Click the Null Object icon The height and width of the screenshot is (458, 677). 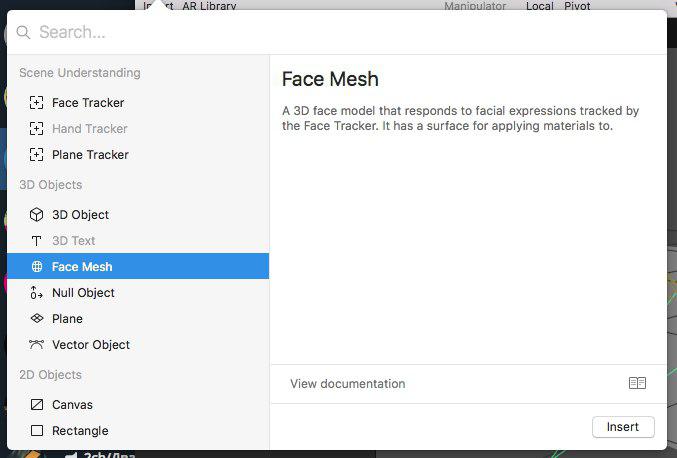[x=37, y=293]
